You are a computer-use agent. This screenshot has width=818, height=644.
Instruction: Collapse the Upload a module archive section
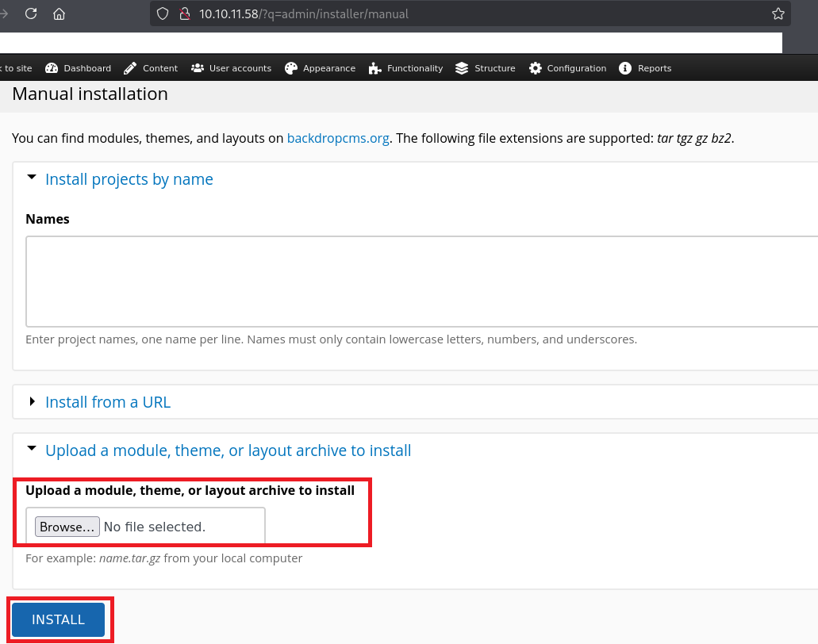coord(228,450)
